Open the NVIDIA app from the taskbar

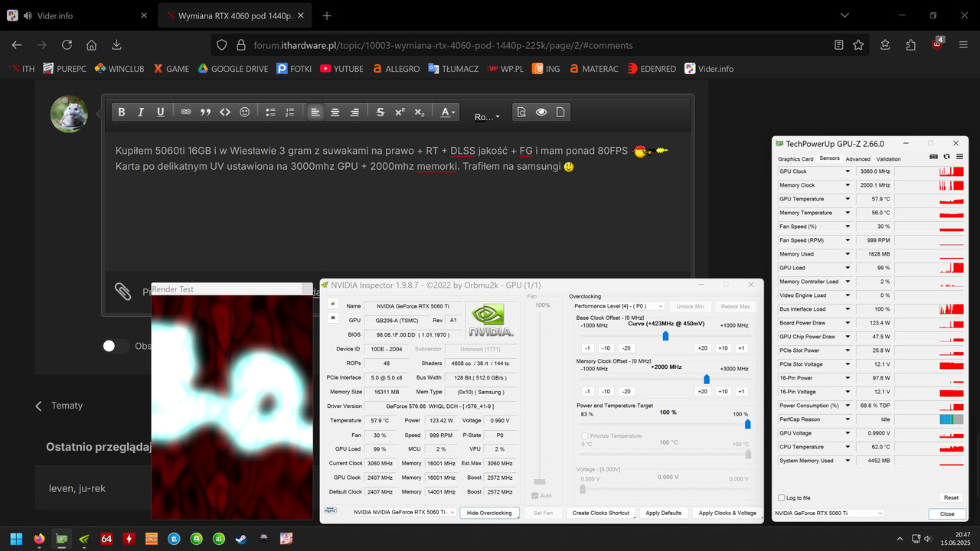tap(84, 539)
